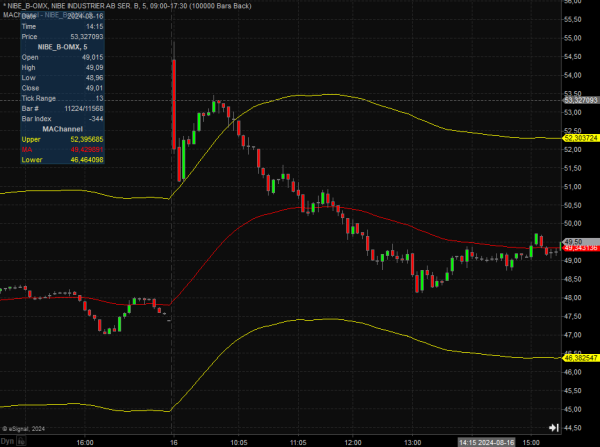Select the 51,00 price axis label
This screenshot has height=447, width=600.
pyautogui.click(x=573, y=187)
